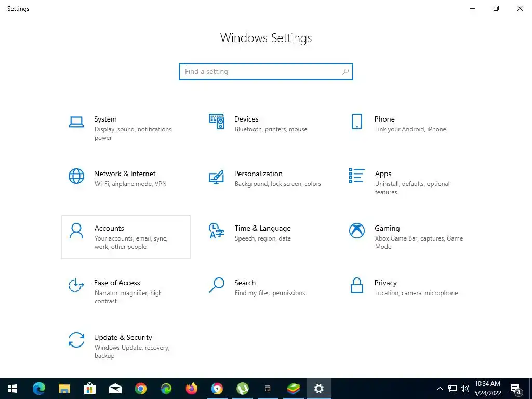Open BlueStacks from the taskbar
The image size is (532, 399).
point(293,389)
